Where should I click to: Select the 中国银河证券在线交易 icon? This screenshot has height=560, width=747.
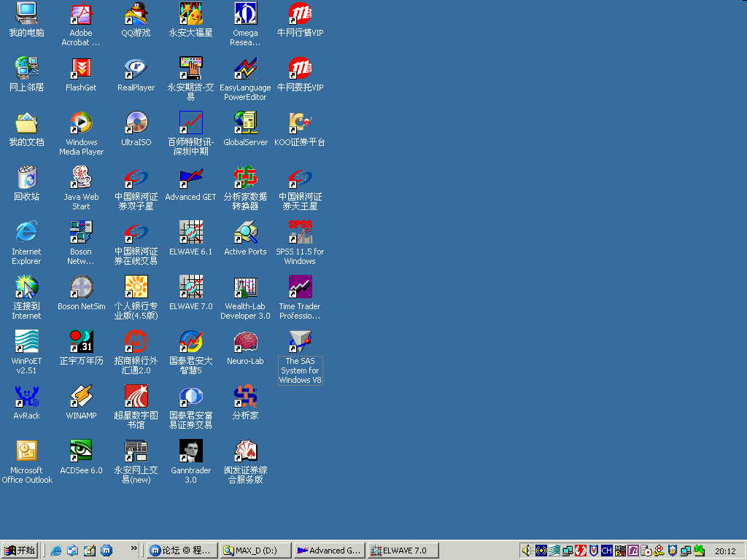click(136, 233)
